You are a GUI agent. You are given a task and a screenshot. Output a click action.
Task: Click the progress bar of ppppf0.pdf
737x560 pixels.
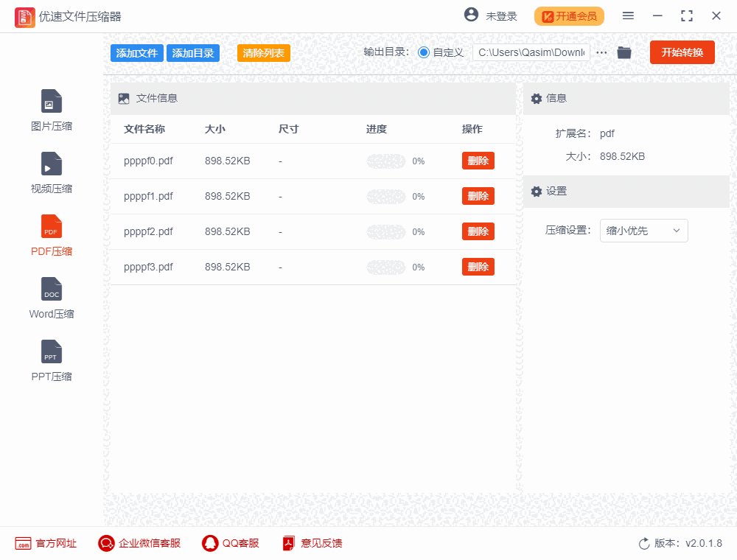(385, 161)
